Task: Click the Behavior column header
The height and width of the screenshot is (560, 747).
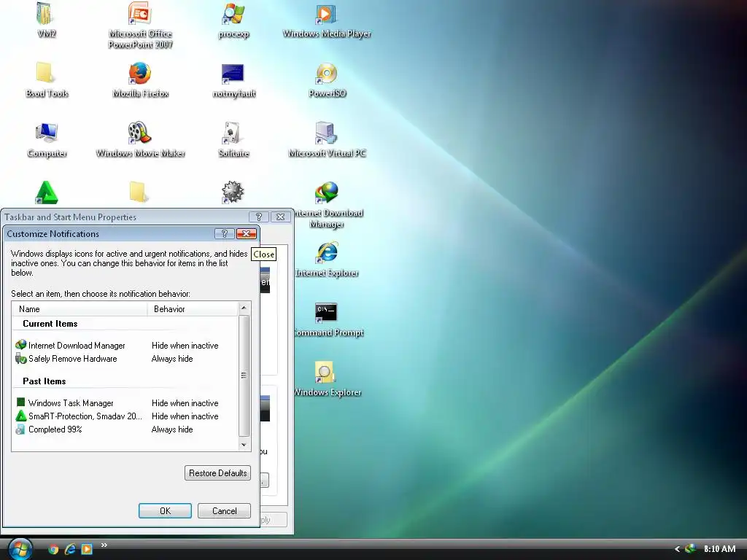Action: pos(192,309)
